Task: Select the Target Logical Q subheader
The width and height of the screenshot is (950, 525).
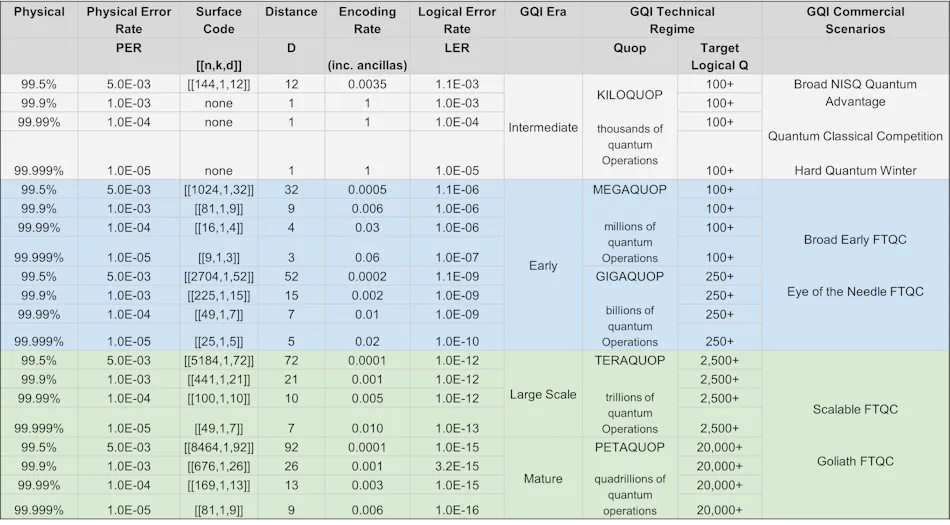Action: [x=719, y=56]
